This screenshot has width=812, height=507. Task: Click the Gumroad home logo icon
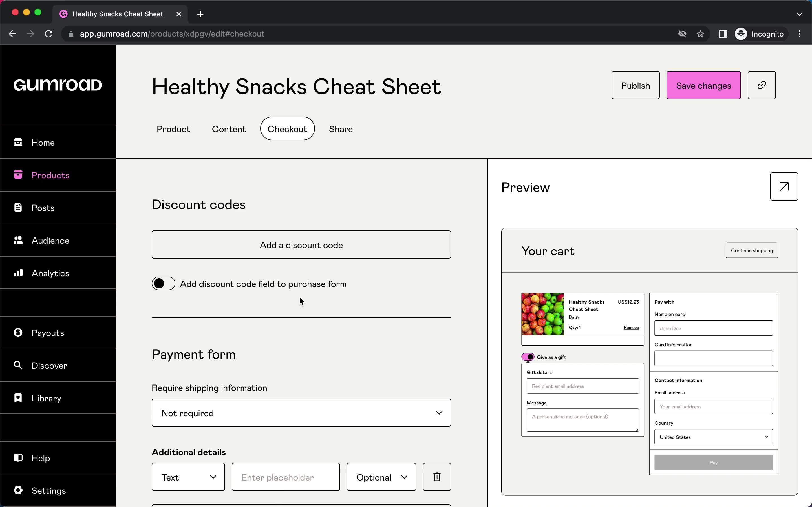57,85
